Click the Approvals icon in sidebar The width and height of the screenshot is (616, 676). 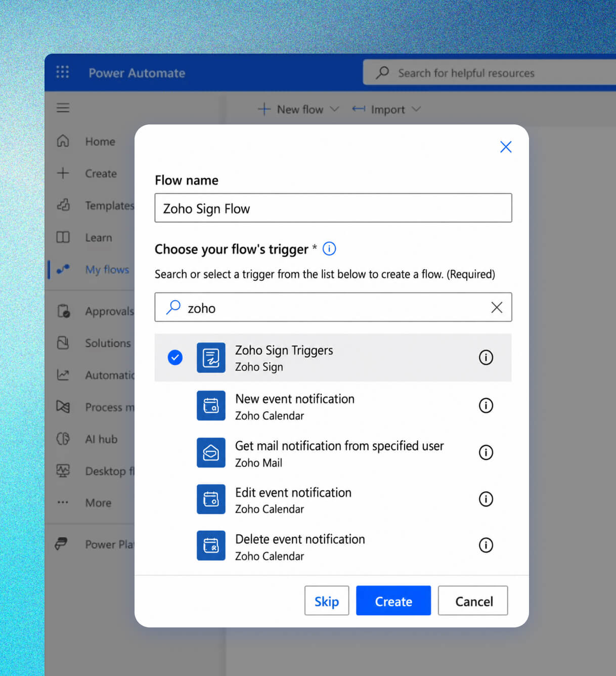click(63, 311)
